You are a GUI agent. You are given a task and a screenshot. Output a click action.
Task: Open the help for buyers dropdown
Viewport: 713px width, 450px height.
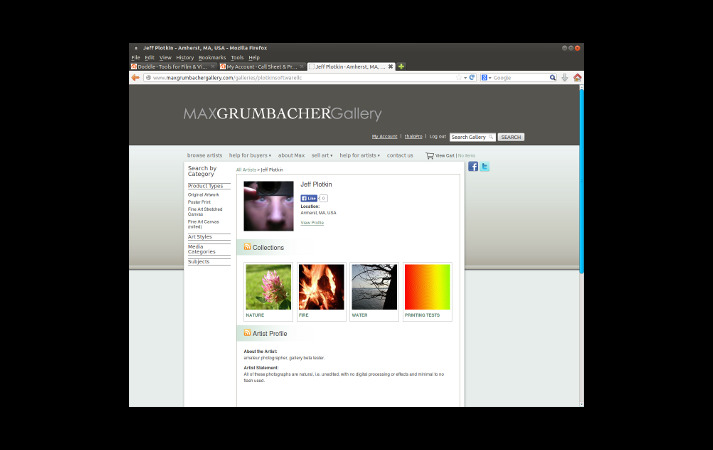[249, 156]
